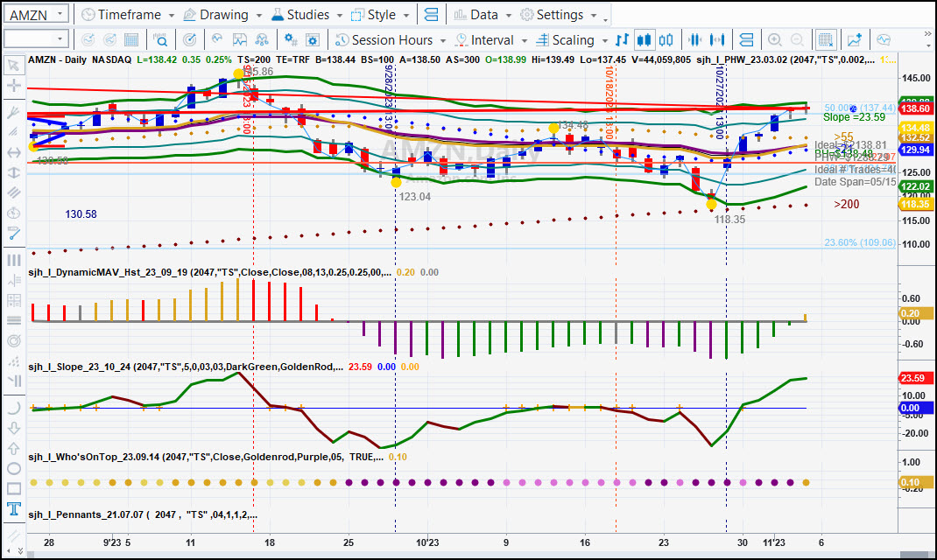Select the rectangle drawing tool
This screenshot has width=937, height=560.
pyautogui.click(x=13, y=489)
